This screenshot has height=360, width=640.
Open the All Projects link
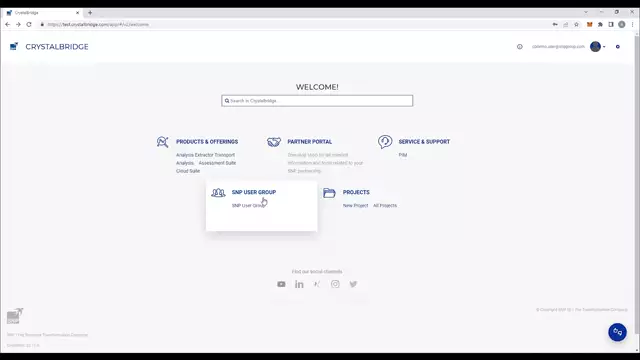385,205
